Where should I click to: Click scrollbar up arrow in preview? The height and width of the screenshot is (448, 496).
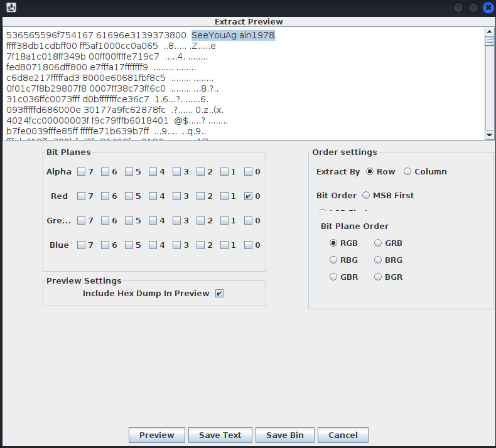click(489, 31)
